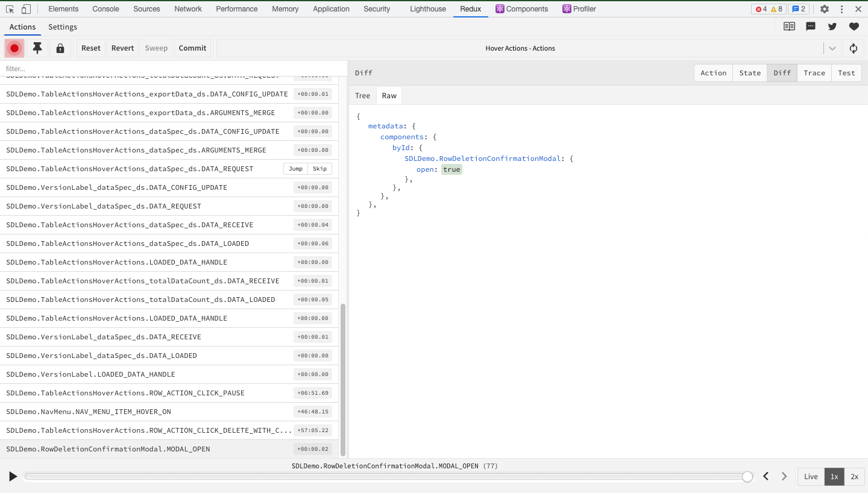868x493 pixels.
Task: Enable 2x playback speed
Action: [x=854, y=476]
